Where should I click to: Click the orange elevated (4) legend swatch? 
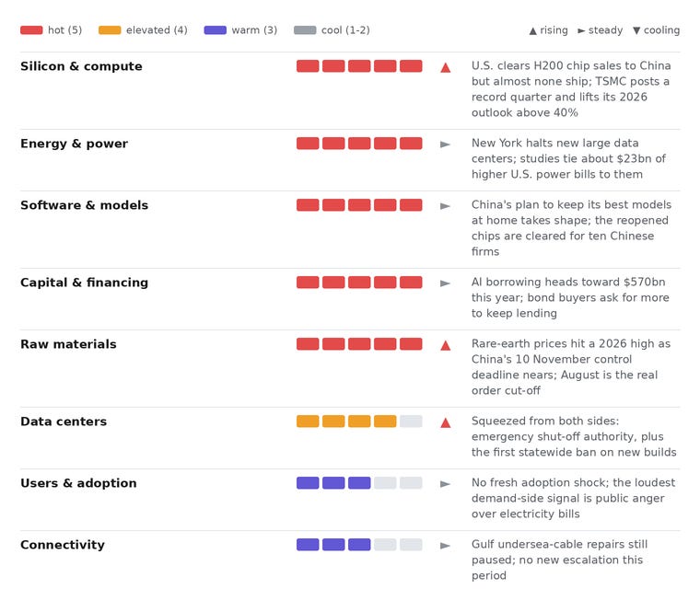pyautogui.click(x=110, y=29)
